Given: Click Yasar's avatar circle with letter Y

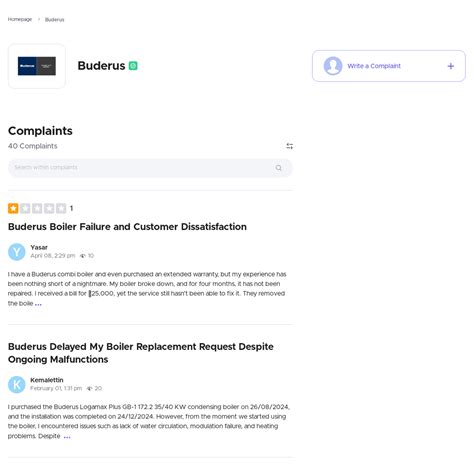Looking at the screenshot, I should [17, 252].
